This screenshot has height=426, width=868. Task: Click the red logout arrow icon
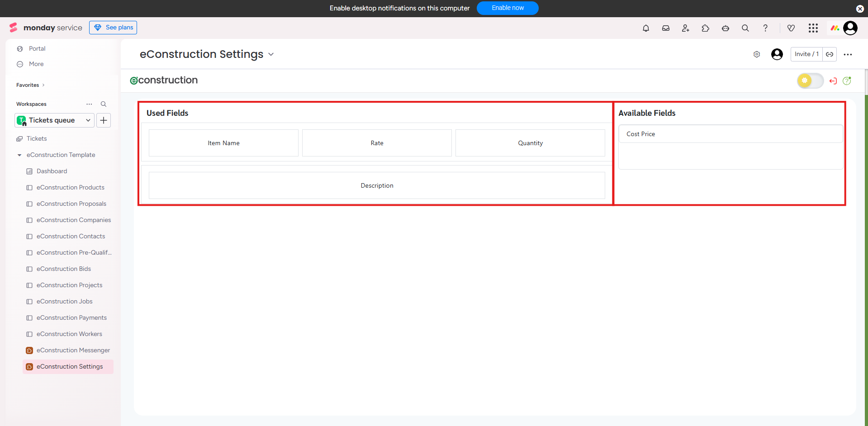pos(833,81)
